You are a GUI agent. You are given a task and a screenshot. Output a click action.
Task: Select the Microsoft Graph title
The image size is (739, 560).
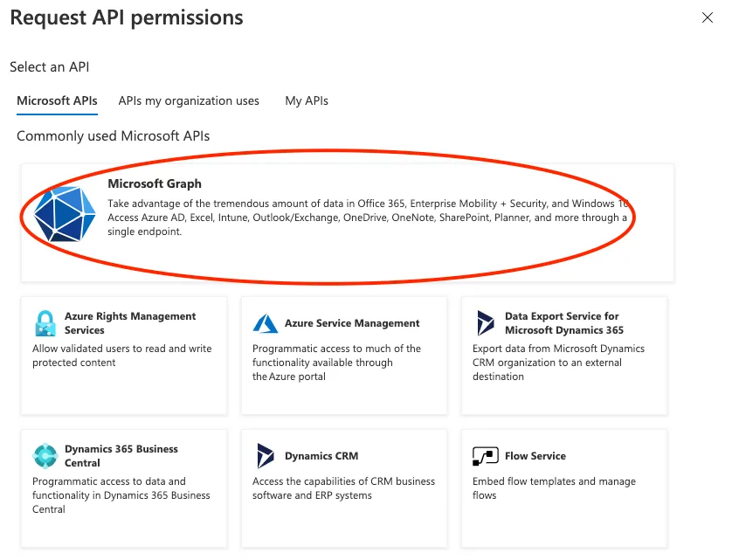click(155, 183)
